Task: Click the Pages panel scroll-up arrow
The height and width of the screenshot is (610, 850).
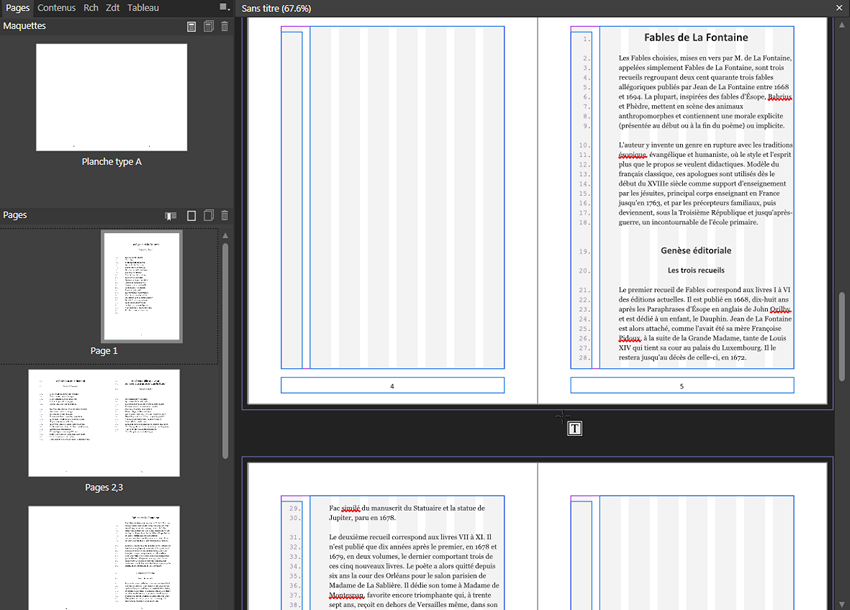Action: 225,235
